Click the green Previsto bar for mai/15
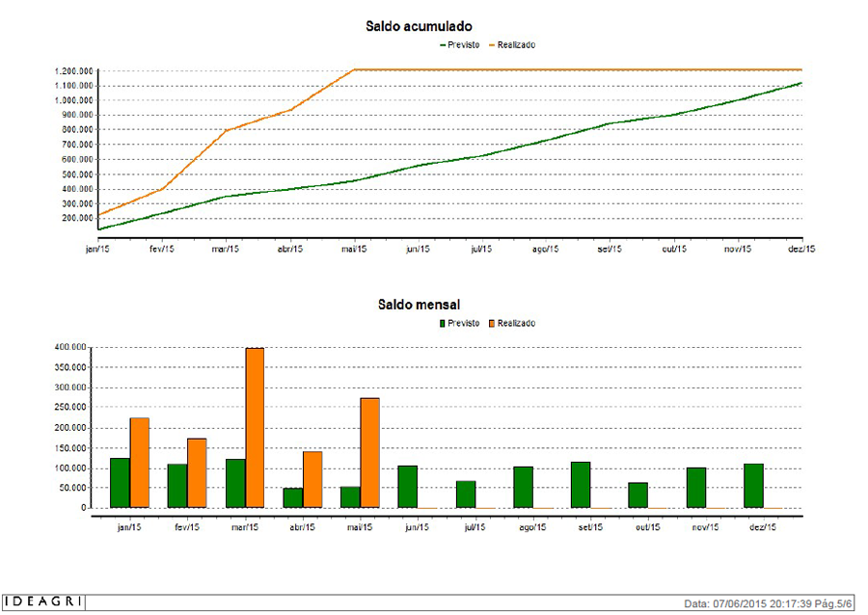 pos(351,497)
